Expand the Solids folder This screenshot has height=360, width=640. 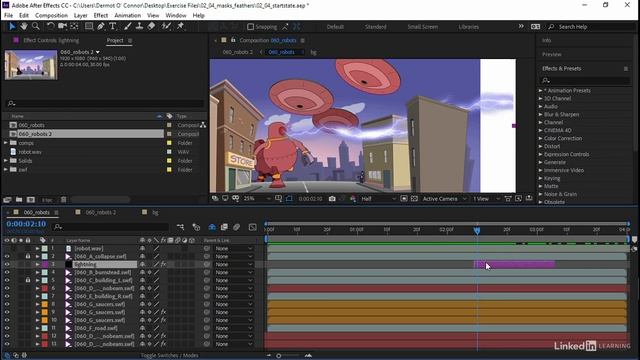(x=6, y=161)
